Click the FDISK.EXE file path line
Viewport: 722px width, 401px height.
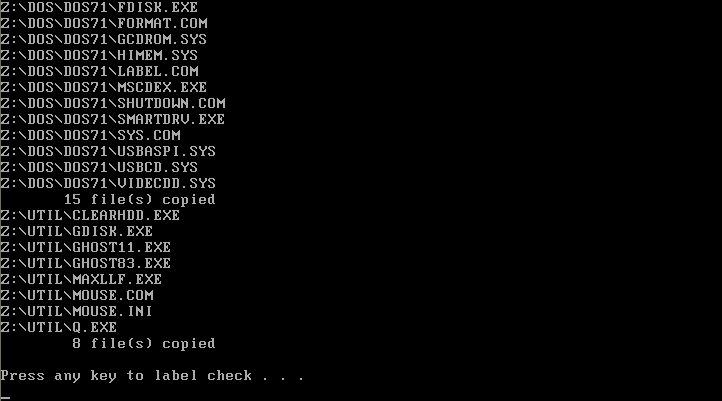coord(99,7)
